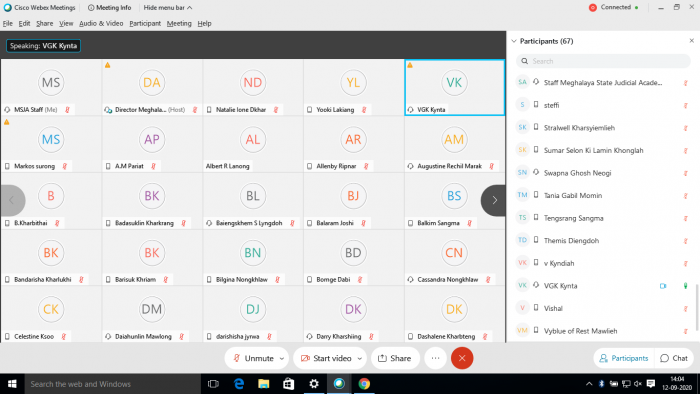
Task: Select Themis Diengdoh in participants list
Action: [601, 241]
